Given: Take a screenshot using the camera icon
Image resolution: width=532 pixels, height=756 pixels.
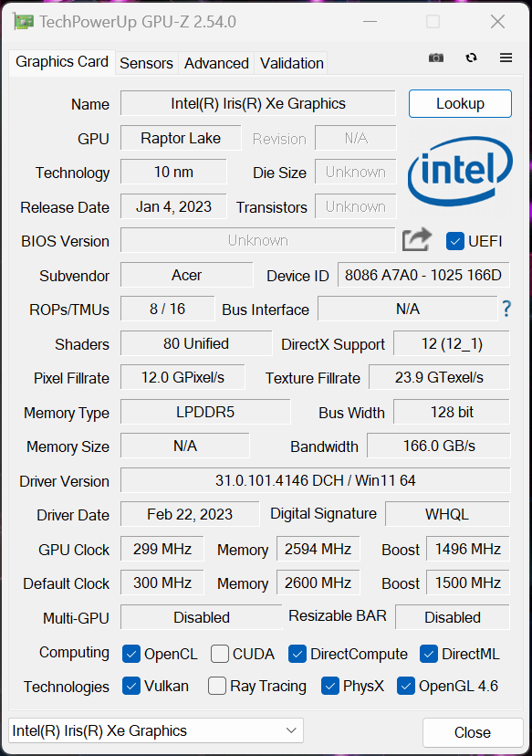Looking at the screenshot, I should (436, 58).
